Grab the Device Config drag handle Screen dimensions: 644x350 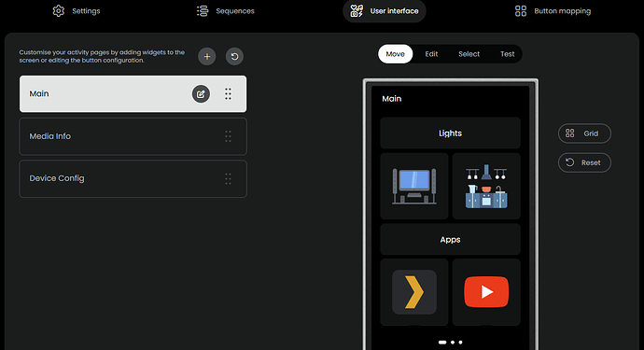pos(228,178)
